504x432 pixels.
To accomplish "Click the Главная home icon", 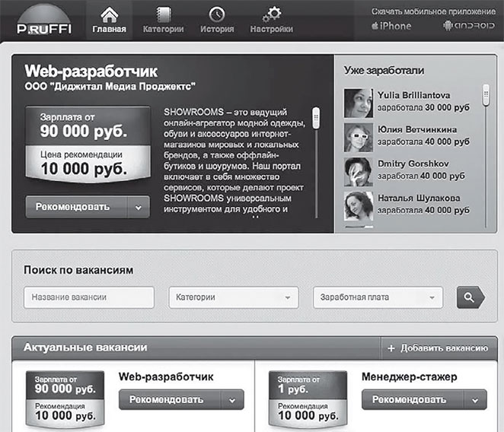I will click(x=110, y=14).
